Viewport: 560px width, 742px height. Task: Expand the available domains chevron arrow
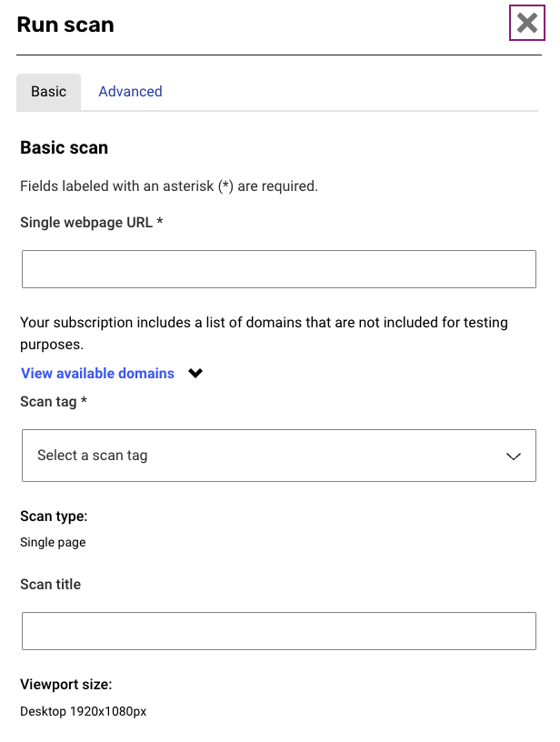[x=195, y=374]
